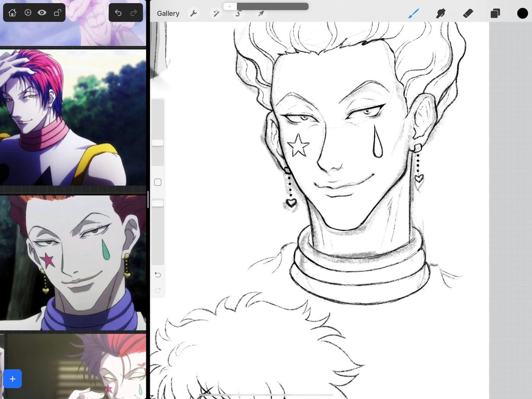Undo in the reference board app
Image resolution: width=532 pixels, height=399 pixels.
[x=118, y=13]
